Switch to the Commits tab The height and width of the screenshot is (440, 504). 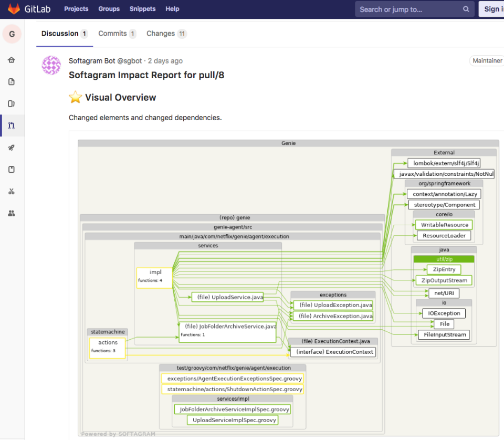point(113,33)
